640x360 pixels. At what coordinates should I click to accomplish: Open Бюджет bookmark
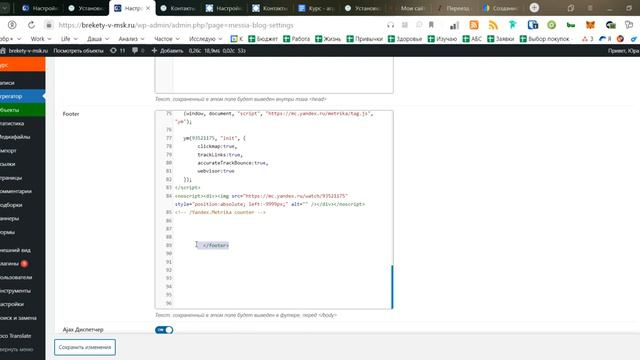point(263,39)
